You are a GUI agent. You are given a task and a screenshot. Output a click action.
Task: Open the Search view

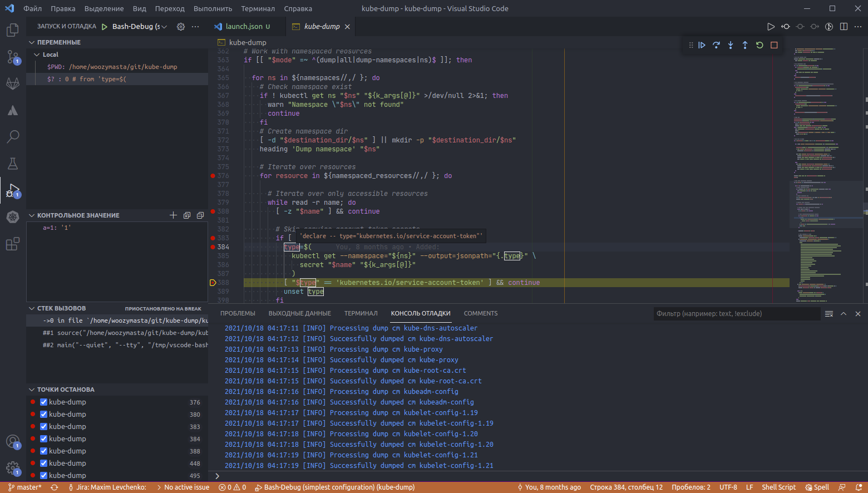(12, 136)
